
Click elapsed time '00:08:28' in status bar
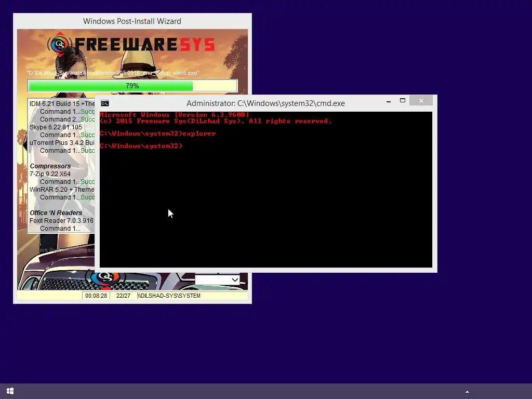coord(96,296)
